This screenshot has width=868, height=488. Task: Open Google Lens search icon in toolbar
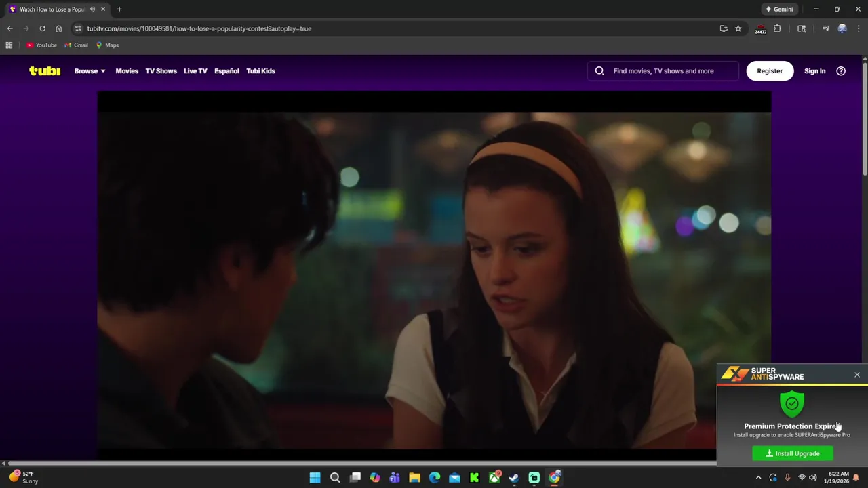tap(802, 28)
